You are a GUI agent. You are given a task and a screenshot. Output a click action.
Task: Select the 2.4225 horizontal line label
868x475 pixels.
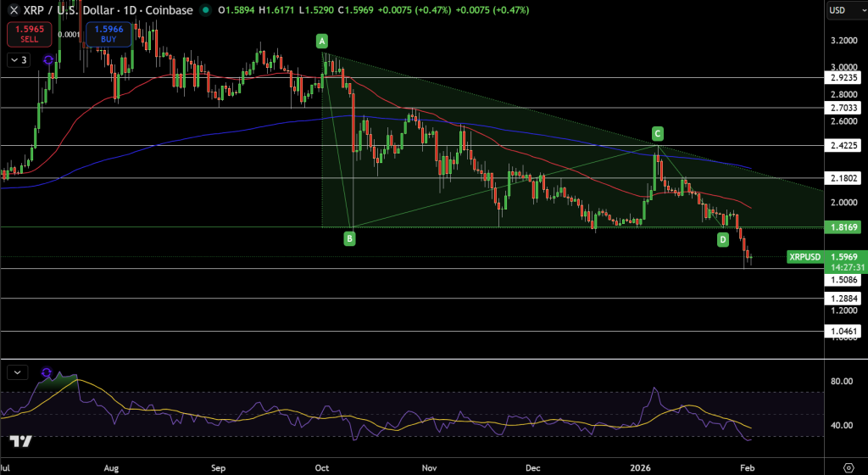click(x=845, y=146)
